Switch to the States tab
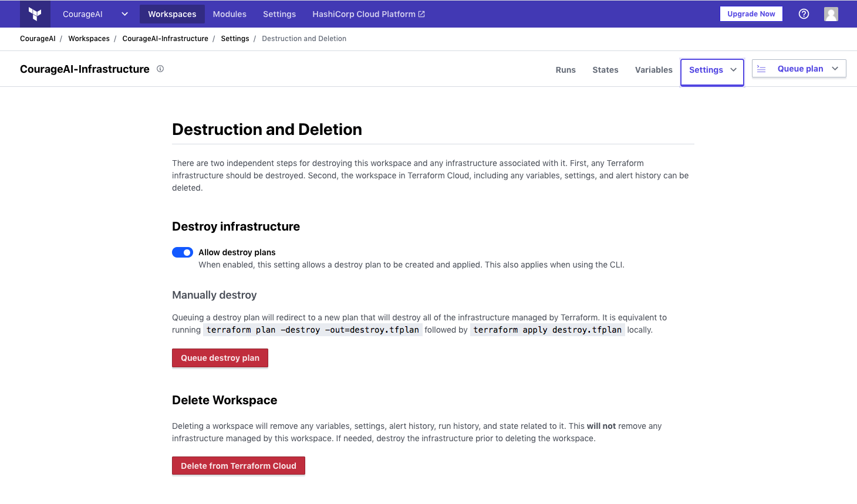 [605, 70]
